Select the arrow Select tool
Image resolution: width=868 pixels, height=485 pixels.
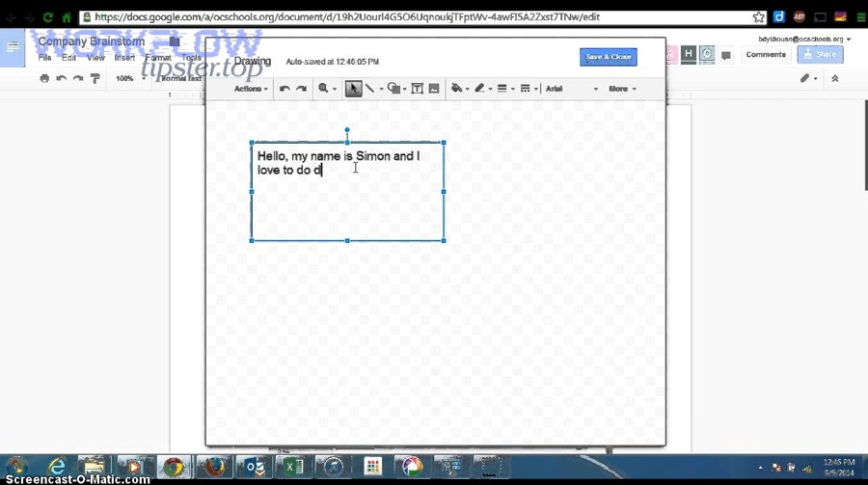pos(354,89)
